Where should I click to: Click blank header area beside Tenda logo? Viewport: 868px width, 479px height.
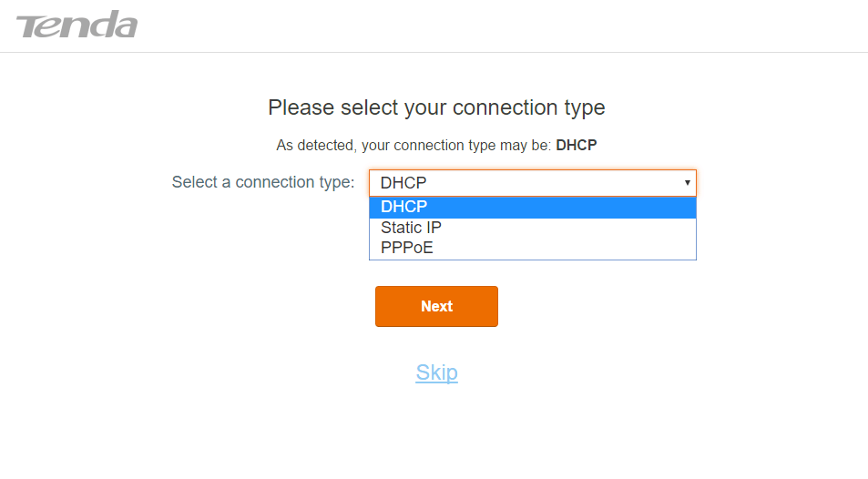point(501,25)
